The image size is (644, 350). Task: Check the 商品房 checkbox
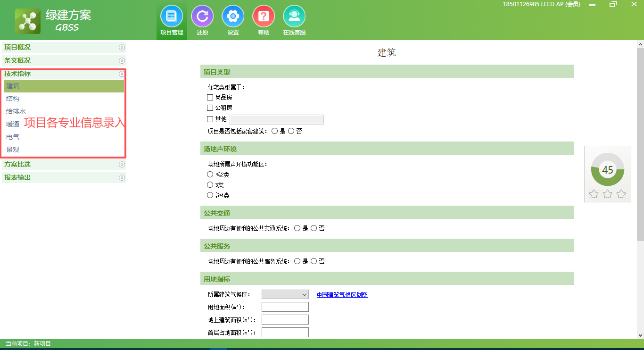click(210, 97)
